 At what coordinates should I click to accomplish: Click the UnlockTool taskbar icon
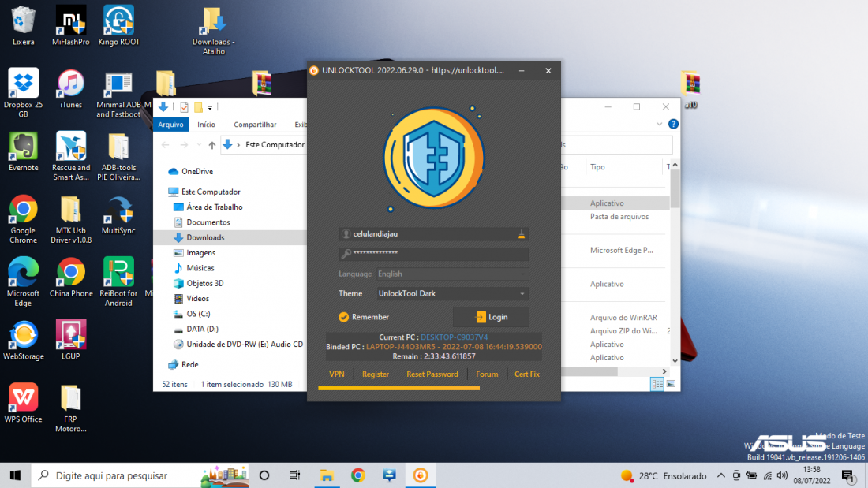coord(421,475)
